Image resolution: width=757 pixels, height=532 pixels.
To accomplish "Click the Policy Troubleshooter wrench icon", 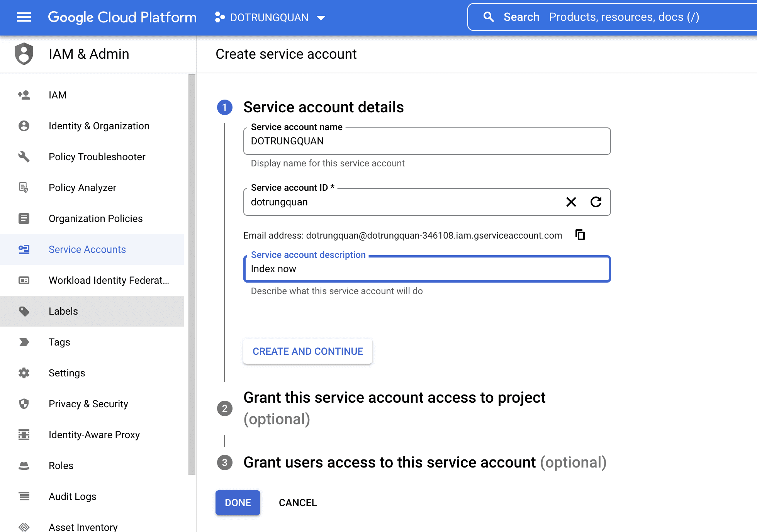I will pyautogui.click(x=24, y=157).
